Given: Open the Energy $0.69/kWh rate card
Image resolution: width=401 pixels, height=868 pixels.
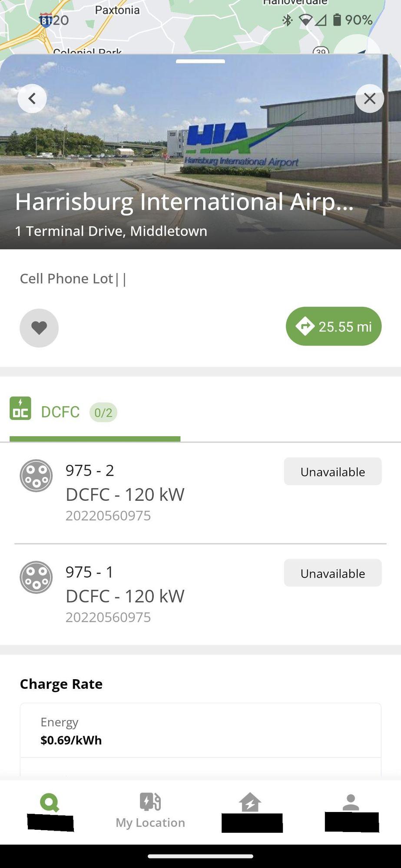Looking at the screenshot, I should 200,731.
